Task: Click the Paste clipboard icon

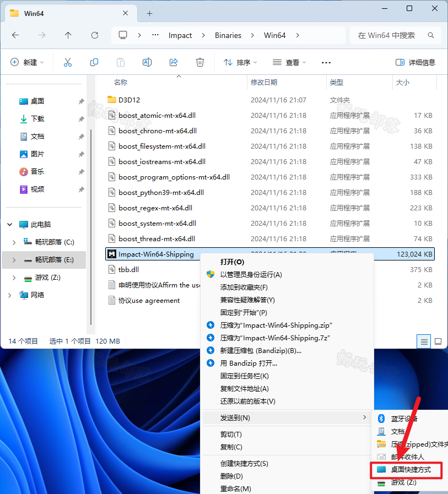Action: tap(121, 62)
